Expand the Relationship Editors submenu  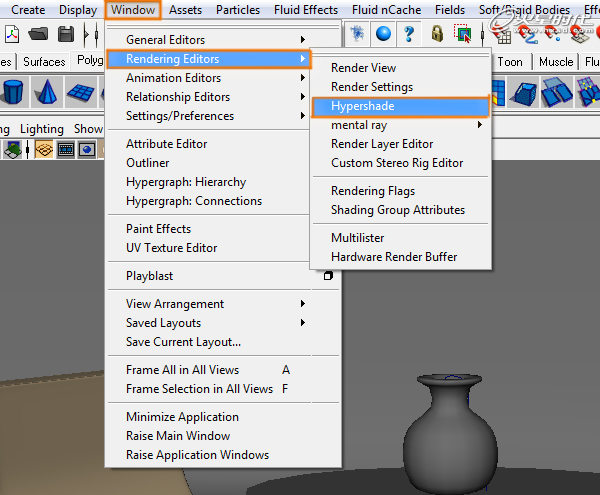tap(209, 97)
